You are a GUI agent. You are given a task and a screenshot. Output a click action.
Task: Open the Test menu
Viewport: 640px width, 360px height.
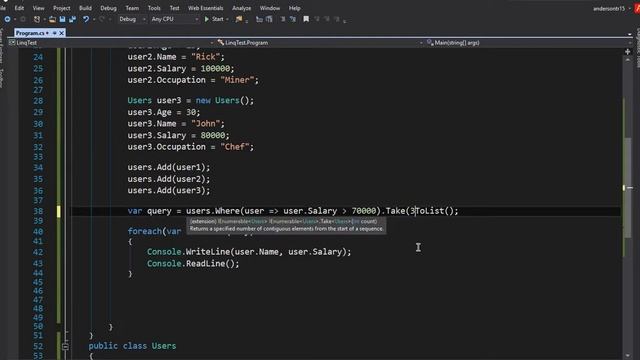click(174, 8)
